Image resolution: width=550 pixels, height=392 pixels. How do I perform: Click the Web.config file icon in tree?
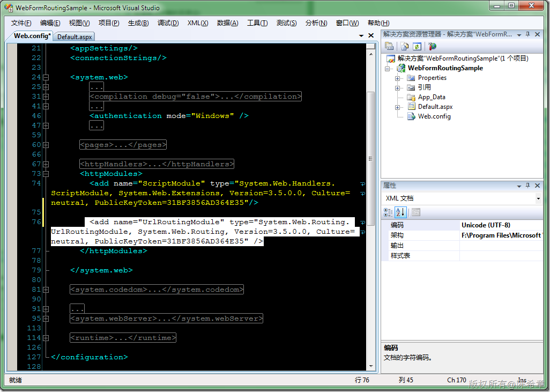click(x=412, y=116)
